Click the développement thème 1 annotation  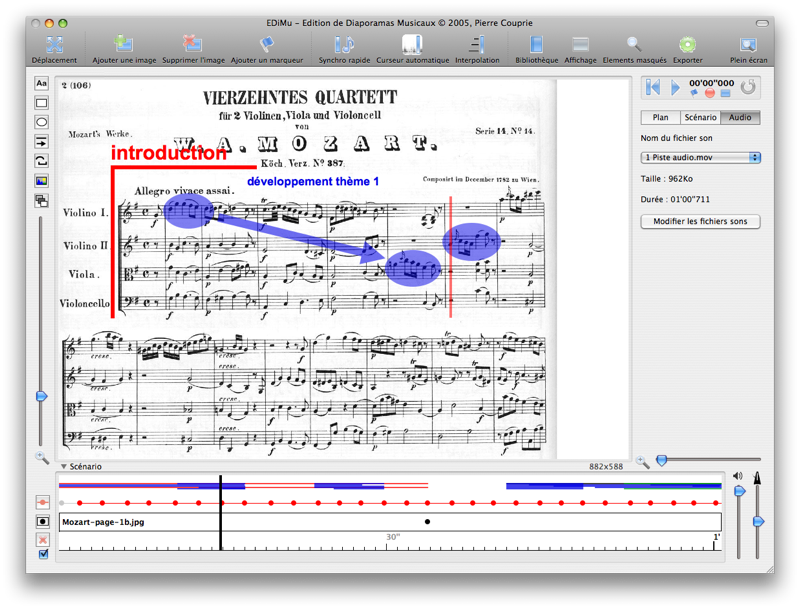[313, 182]
